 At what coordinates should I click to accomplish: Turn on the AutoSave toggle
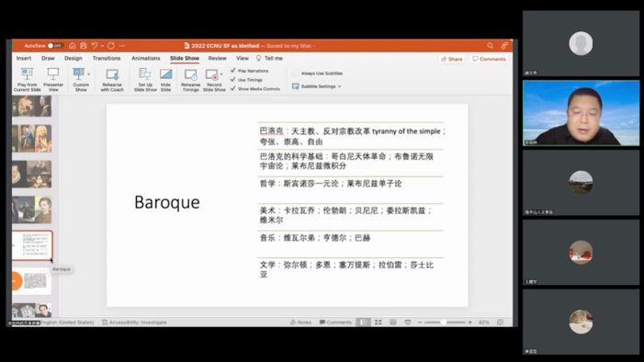tap(54, 46)
